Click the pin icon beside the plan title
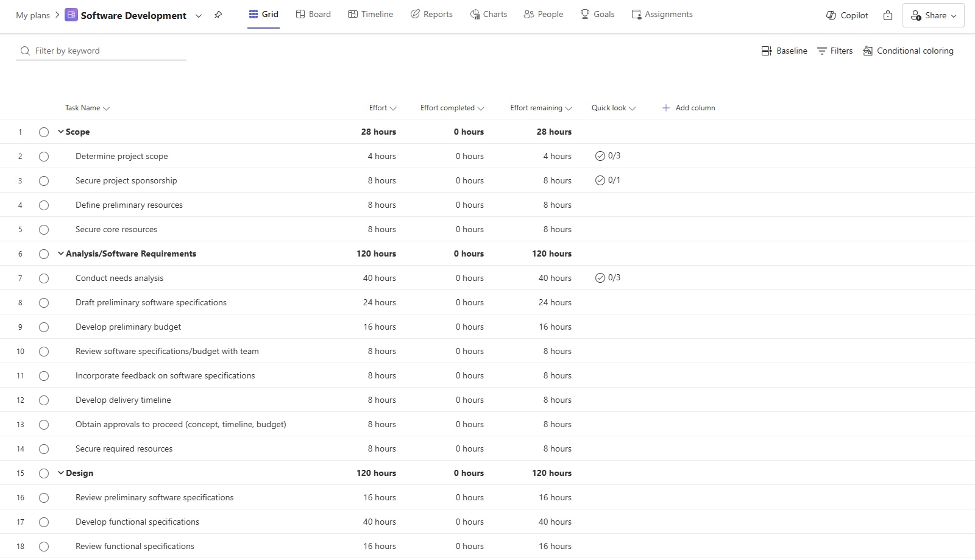Image resolution: width=975 pixels, height=560 pixels. click(x=218, y=15)
